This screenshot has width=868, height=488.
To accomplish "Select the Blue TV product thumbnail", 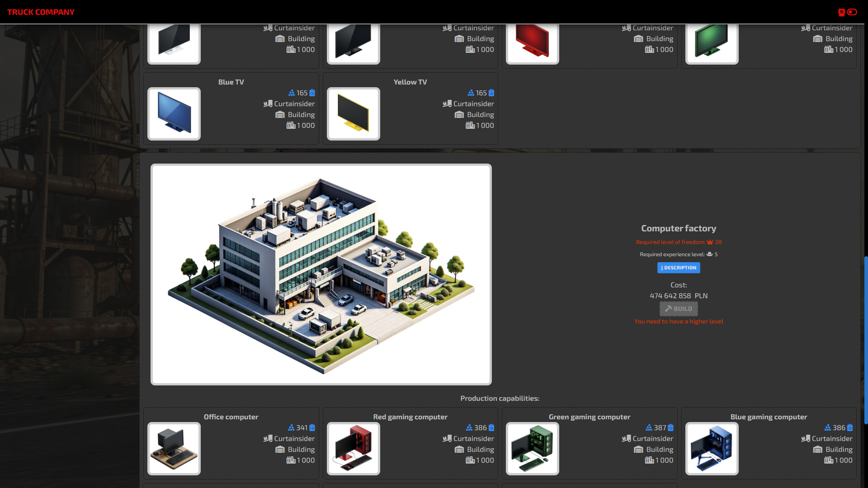I will [174, 114].
